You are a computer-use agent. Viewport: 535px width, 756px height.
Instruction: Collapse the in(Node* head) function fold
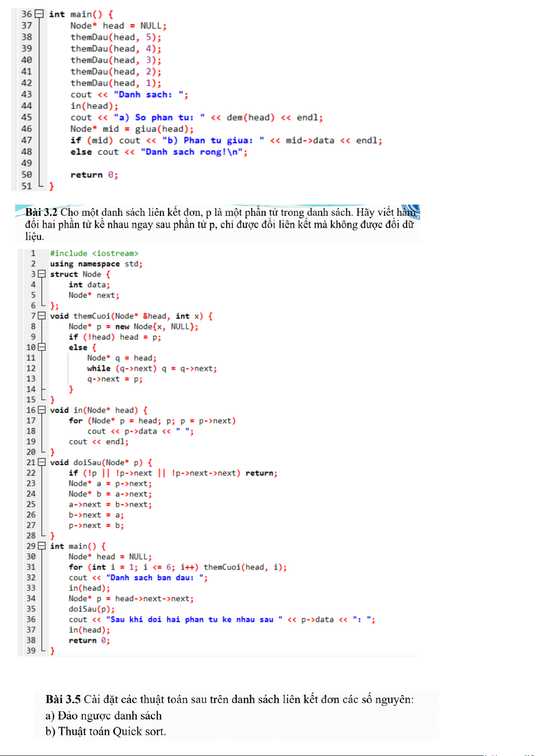click(x=42, y=410)
